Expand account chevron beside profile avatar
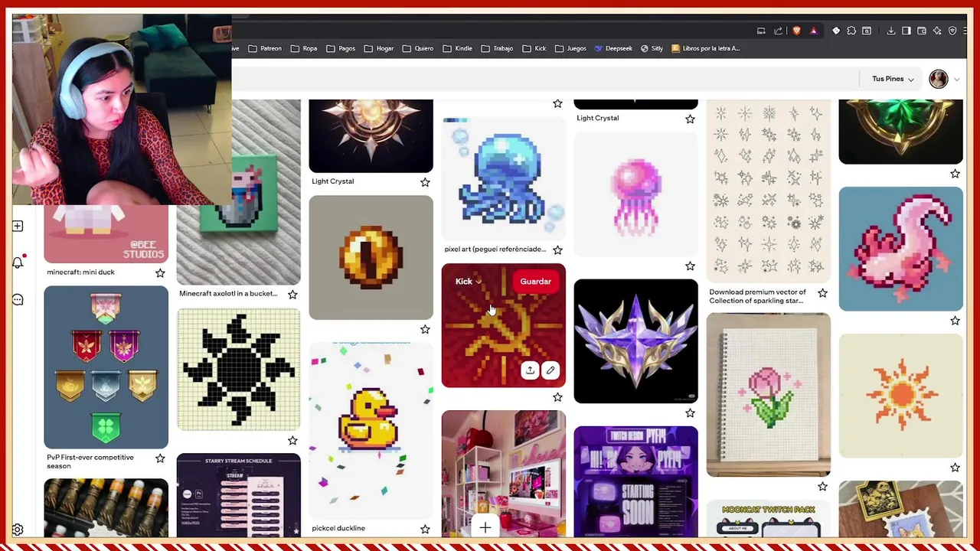Image resolution: width=980 pixels, height=551 pixels. (x=956, y=80)
